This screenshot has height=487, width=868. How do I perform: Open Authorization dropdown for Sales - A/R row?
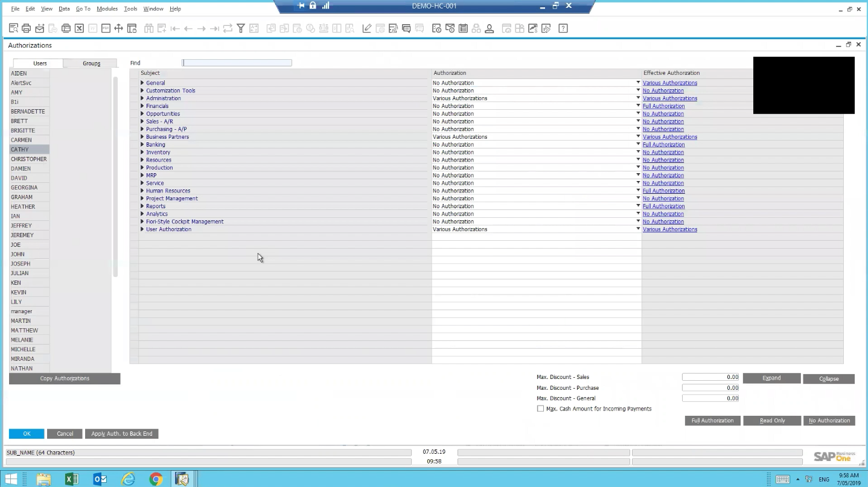(x=638, y=121)
